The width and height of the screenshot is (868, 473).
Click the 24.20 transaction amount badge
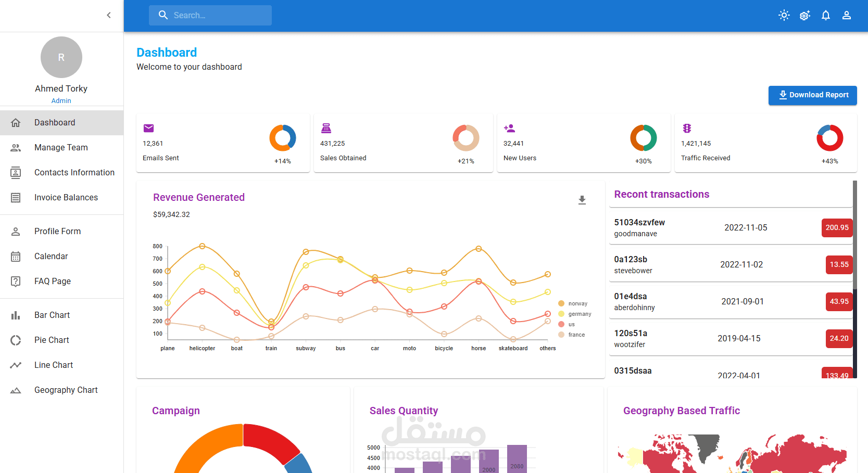click(839, 338)
